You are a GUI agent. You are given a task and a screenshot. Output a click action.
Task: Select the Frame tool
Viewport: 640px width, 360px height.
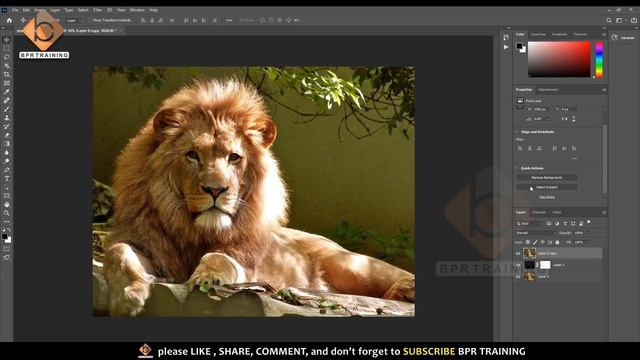pos(7,83)
